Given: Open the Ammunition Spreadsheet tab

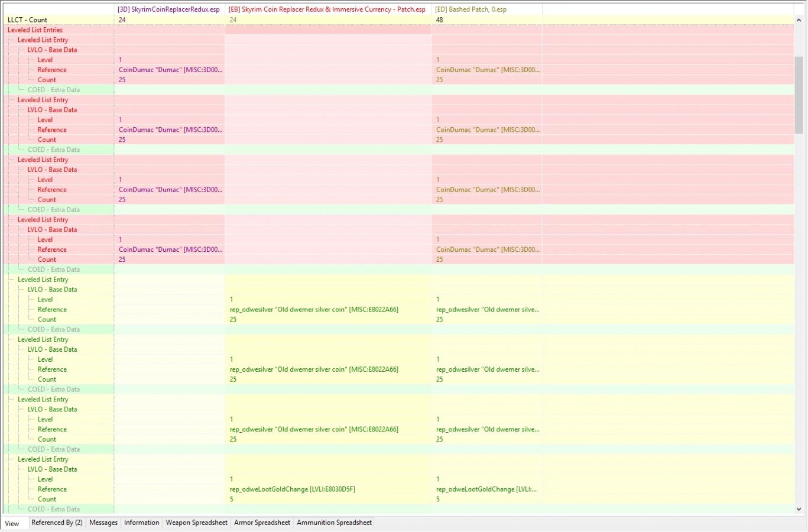Looking at the screenshot, I should [334, 523].
